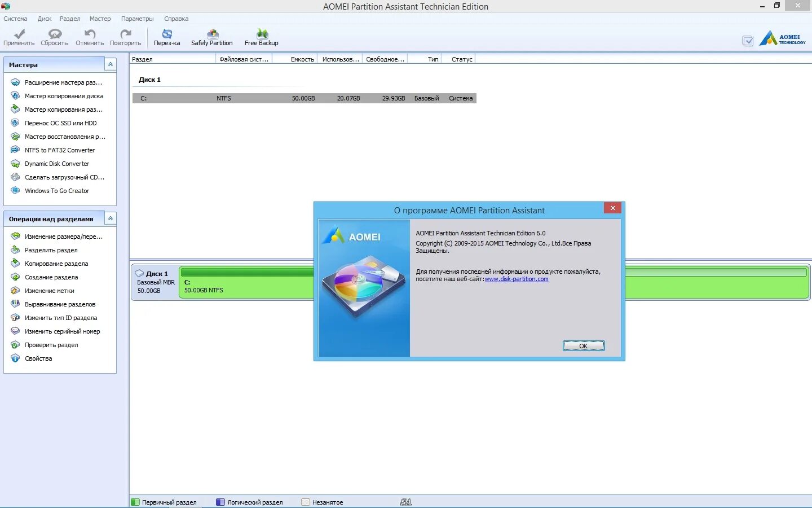The image size is (812, 508).
Task: Click the Применить (Apply) toolbar icon
Action: 19,34
